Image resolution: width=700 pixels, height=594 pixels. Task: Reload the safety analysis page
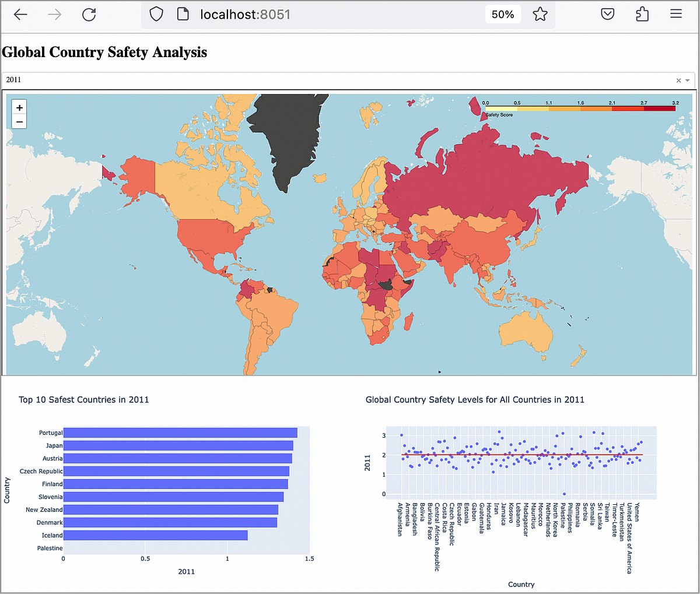pyautogui.click(x=89, y=14)
